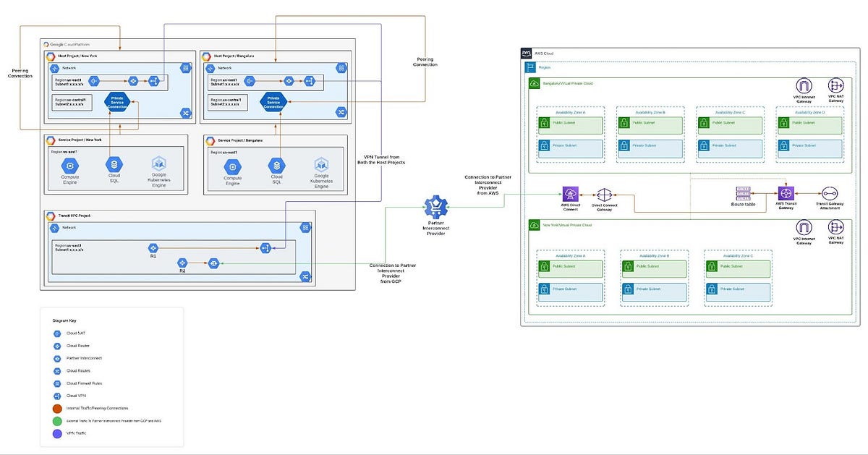868x455 pixels.
Task: Select the VPC NAT Gateway icon near Region top
Action: click(835, 85)
